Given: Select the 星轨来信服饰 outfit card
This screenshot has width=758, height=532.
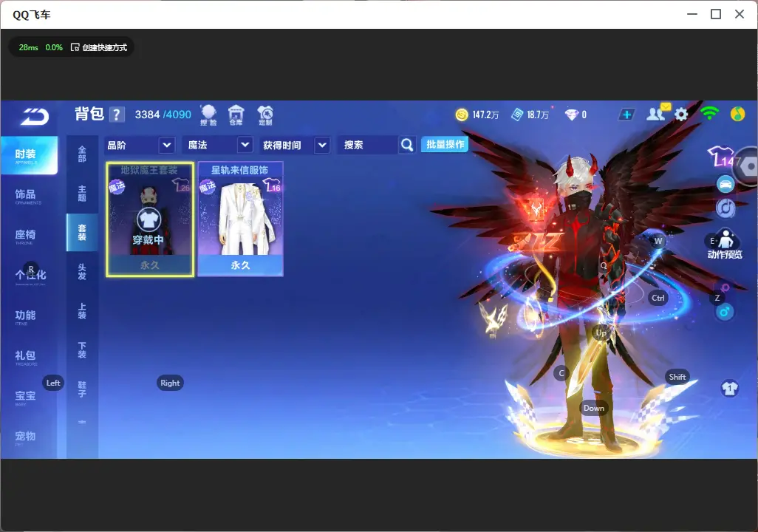Looking at the screenshot, I should 240,219.
